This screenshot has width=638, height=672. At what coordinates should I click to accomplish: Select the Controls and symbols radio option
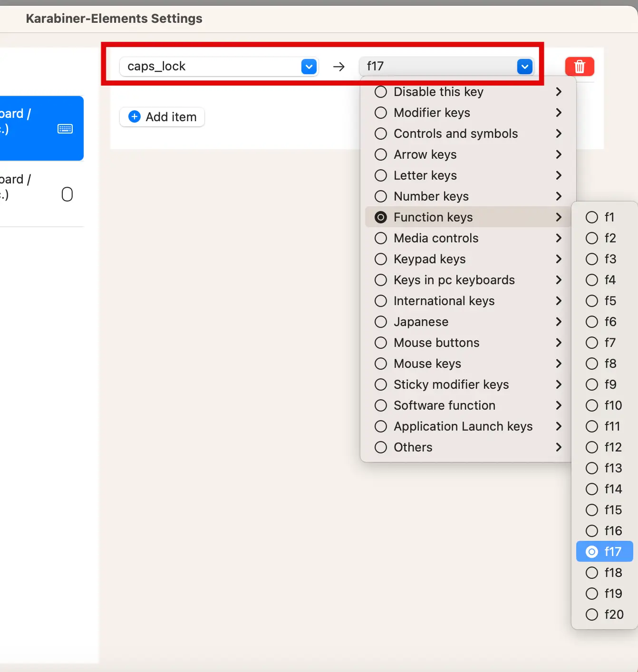381,134
